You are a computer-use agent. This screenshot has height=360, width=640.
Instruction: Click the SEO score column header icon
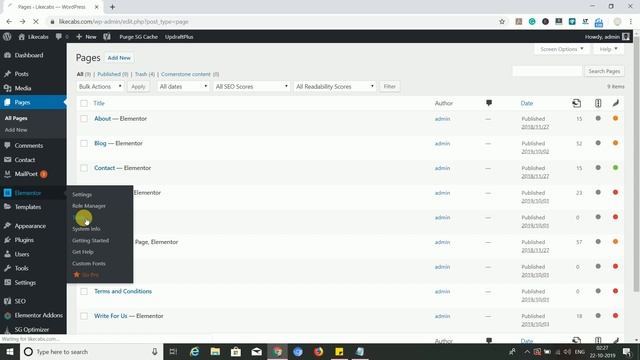coord(598,103)
